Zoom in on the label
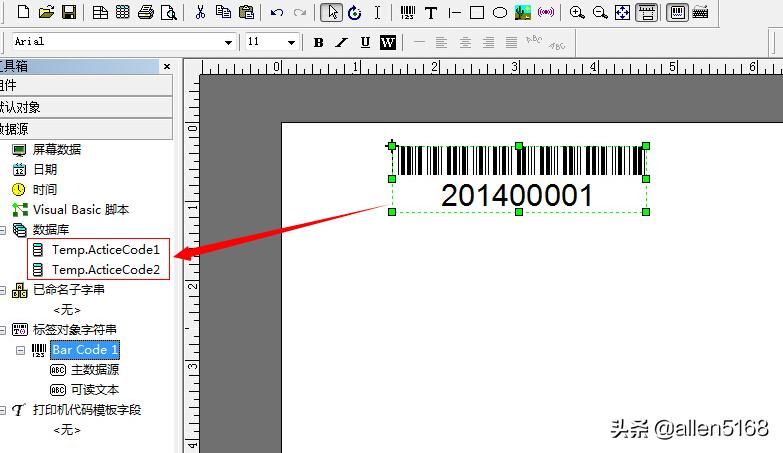 [x=577, y=12]
